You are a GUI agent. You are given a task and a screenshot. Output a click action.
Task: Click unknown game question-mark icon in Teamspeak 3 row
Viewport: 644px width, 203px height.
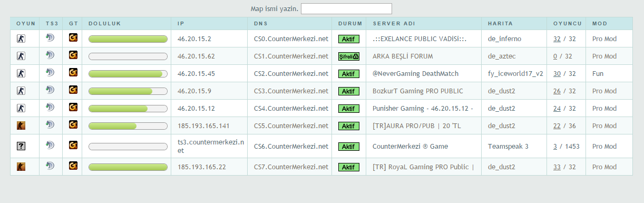(x=21, y=147)
